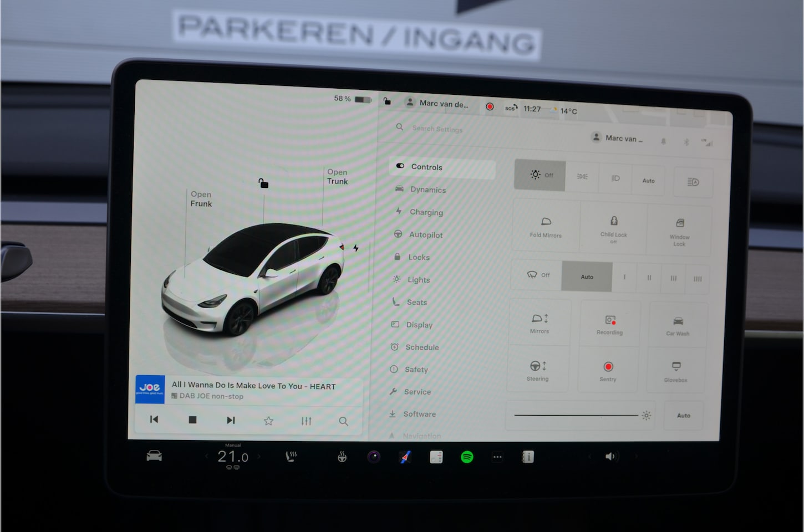The image size is (804, 532).
Task: Open Car Wash mode
Action: click(678, 325)
